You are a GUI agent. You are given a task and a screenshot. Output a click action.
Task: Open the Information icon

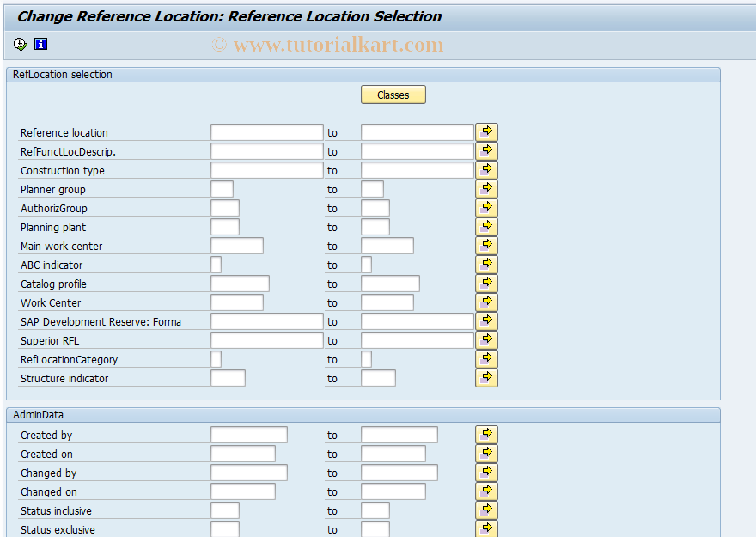40,44
